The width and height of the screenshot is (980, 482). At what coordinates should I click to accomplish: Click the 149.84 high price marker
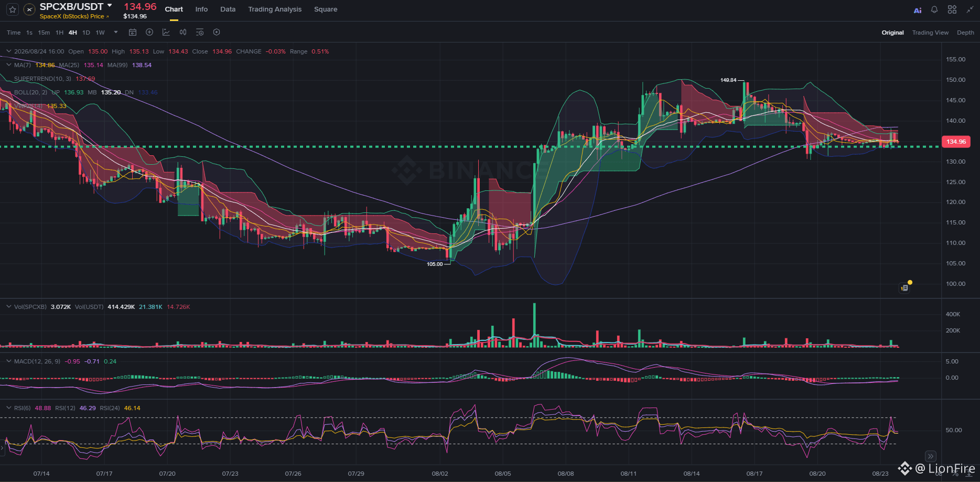tap(728, 80)
